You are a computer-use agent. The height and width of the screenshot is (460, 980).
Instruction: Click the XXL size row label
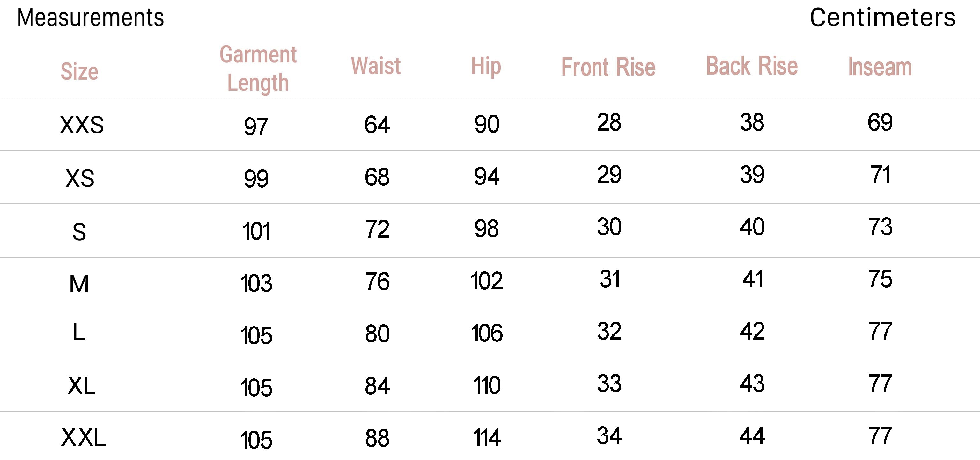(83, 437)
